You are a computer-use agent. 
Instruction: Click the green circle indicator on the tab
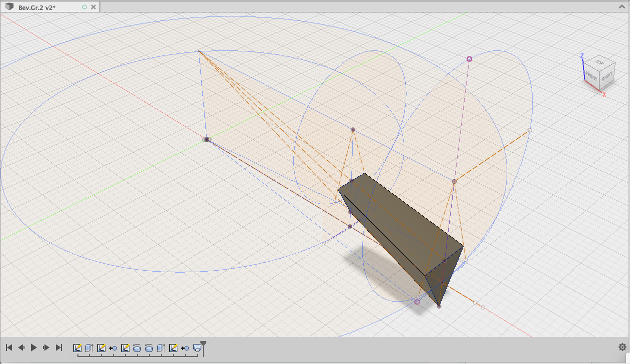tap(84, 7)
